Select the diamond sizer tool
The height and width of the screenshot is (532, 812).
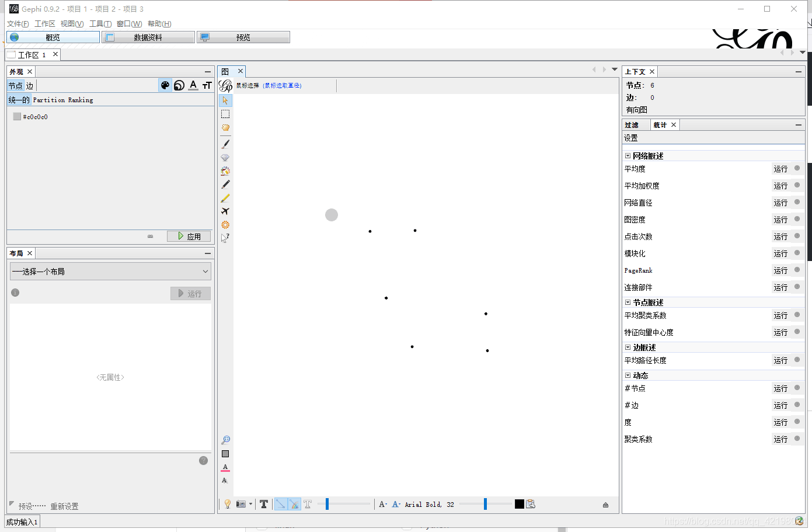pyautogui.click(x=225, y=158)
